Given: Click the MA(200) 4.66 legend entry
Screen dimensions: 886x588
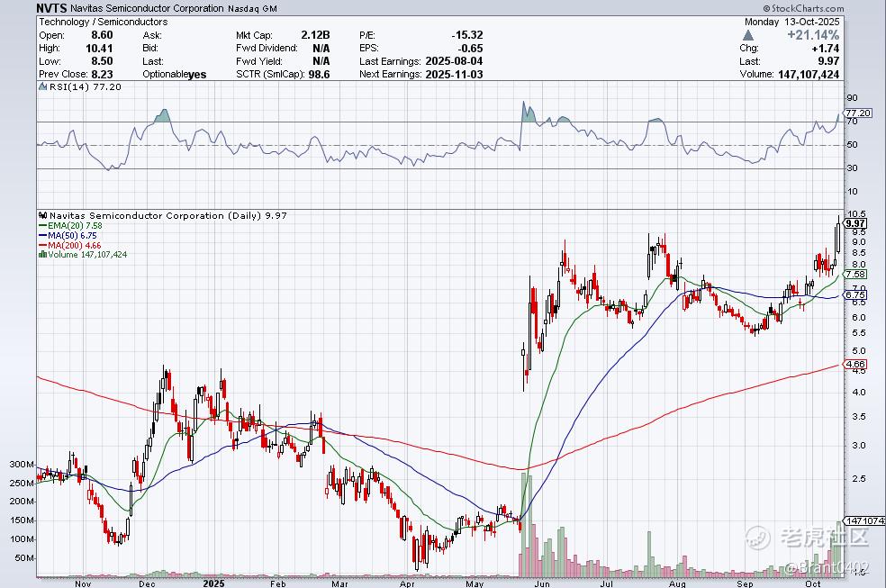Looking at the screenshot, I should (x=70, y=245).
